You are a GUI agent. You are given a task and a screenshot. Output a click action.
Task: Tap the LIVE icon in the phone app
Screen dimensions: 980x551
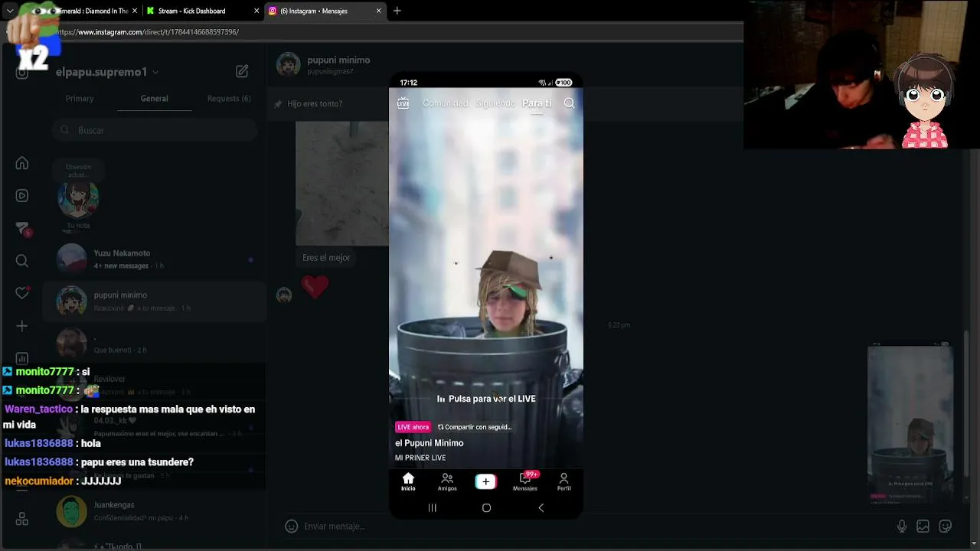(x=403, y=103)
